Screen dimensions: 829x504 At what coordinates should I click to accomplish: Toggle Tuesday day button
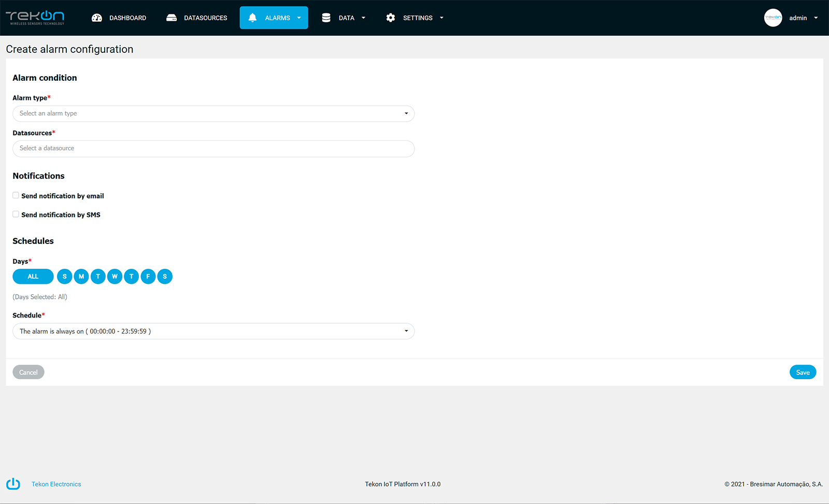pos(98,277)
